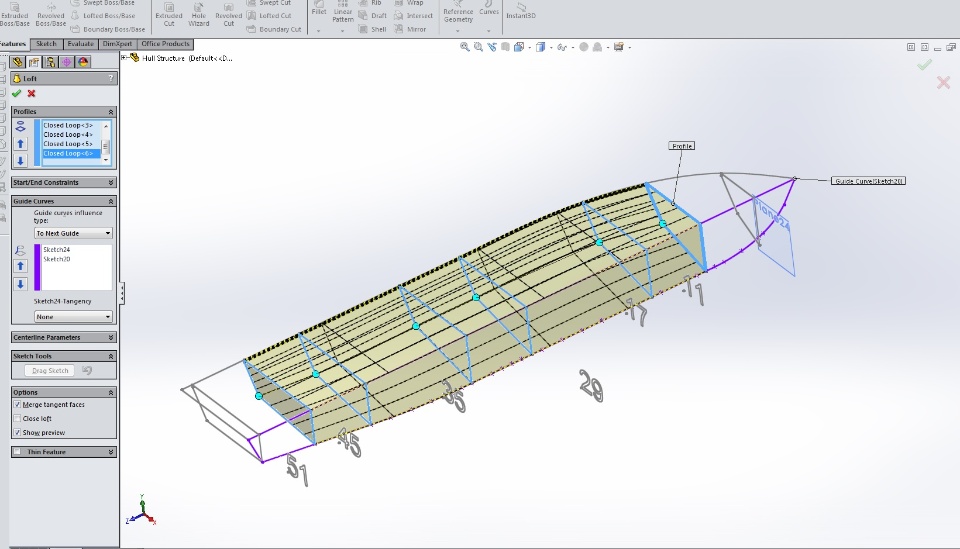Open the PropertyManager tab icon

pos(34,62)
